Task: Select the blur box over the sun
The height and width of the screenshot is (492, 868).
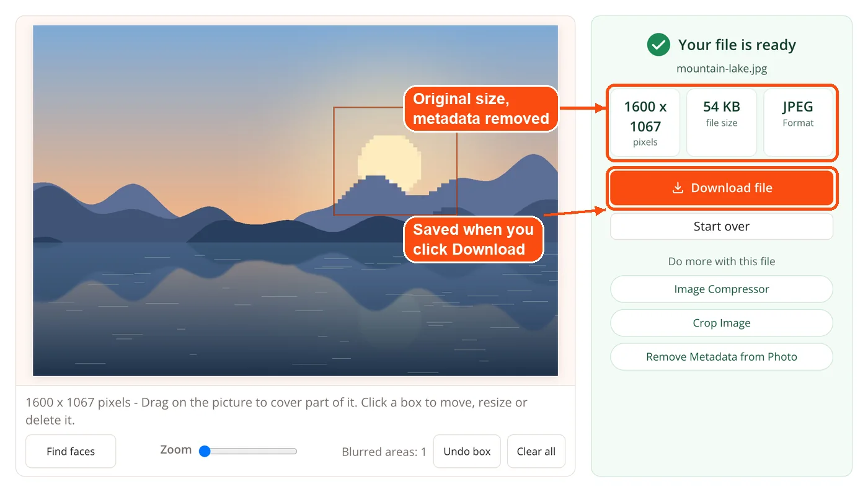Action: coord(395,161)
